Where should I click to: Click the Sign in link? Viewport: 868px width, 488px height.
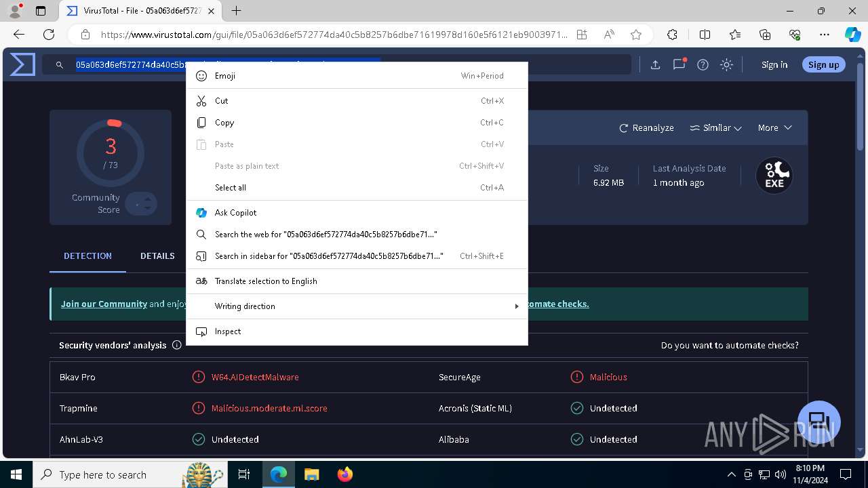point(774,65)
